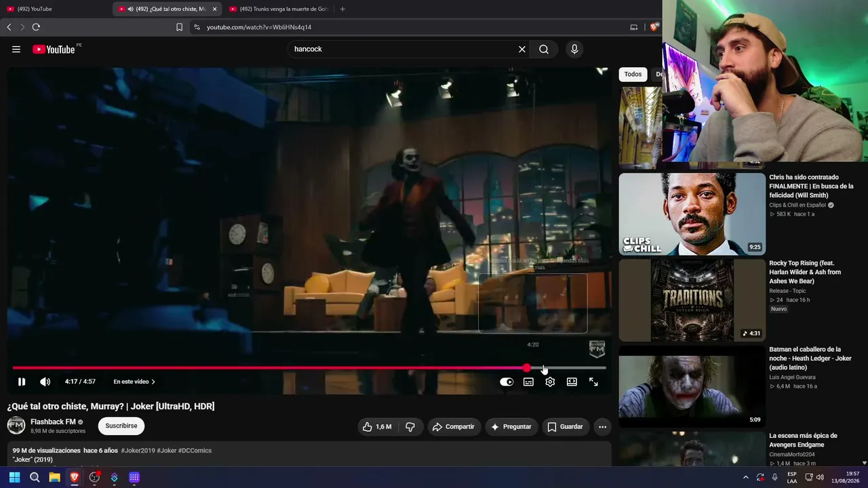Open the Windows Start menu
The width and height of the screenshot is (868, 488).
pos(14,477)
